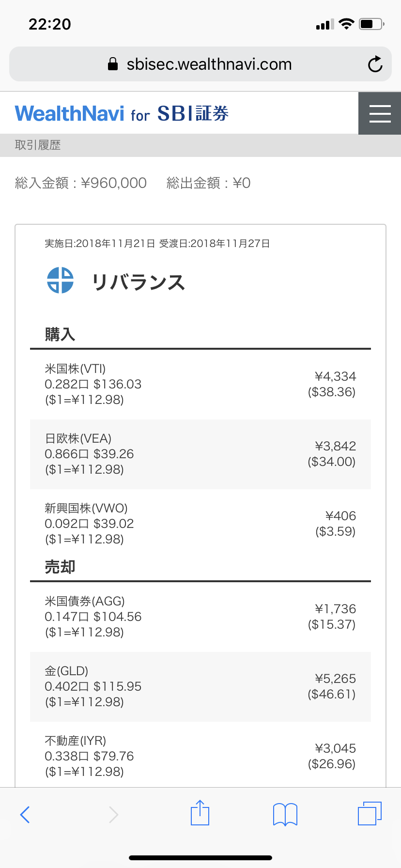Select the 日欧株(VEA) purchase row

(200, 454)
